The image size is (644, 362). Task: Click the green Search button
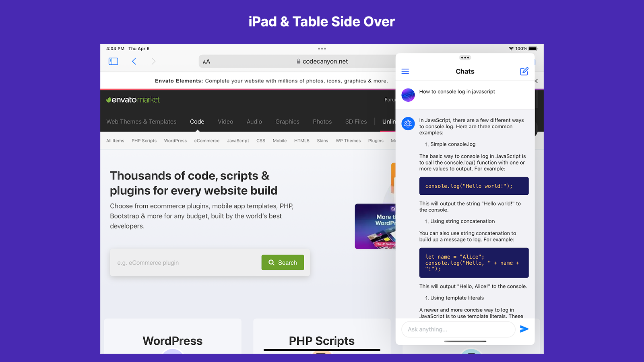tap(283, 263)
